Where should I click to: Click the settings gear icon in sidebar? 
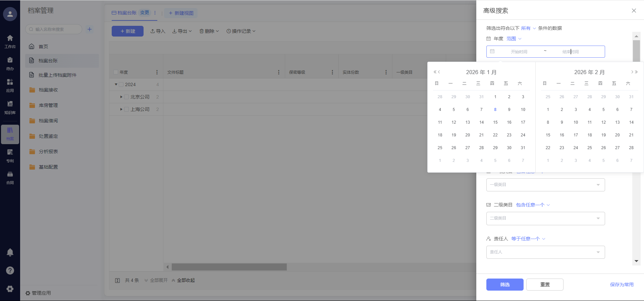10,289
